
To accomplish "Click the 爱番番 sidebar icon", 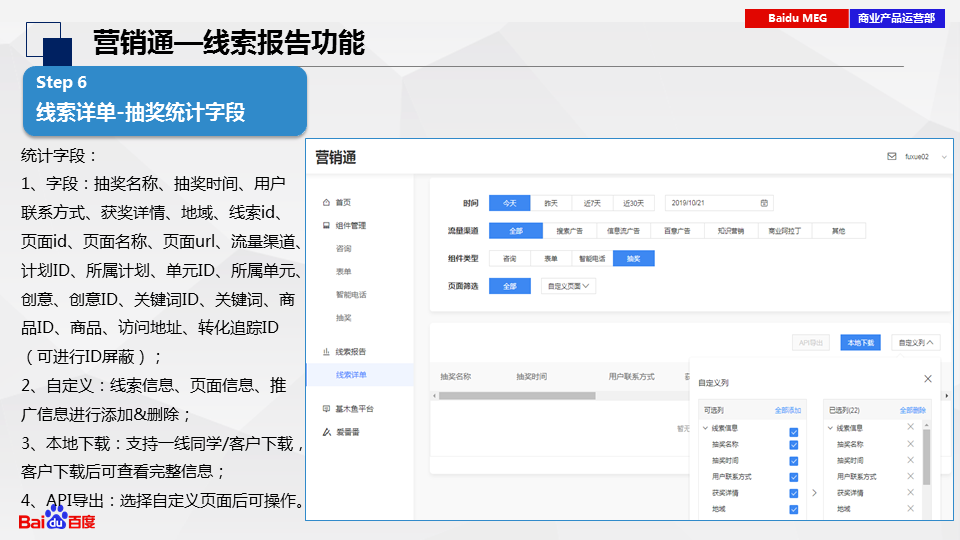I will [326, 432].
